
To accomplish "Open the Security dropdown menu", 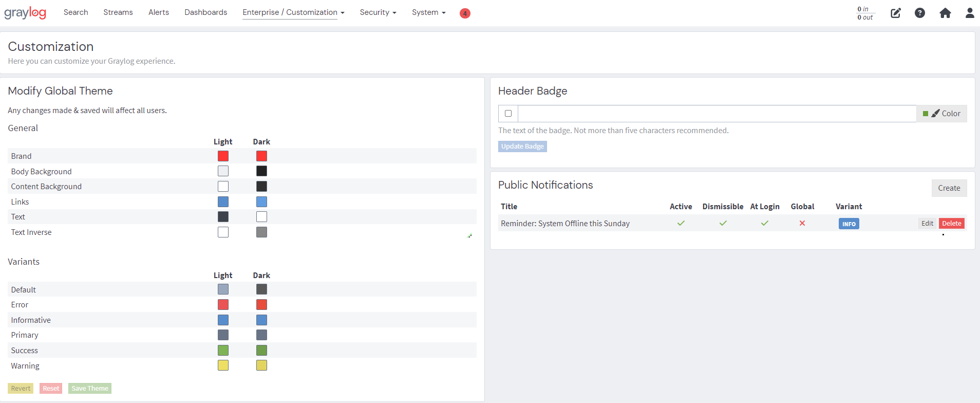I will (x=378, y=12).
